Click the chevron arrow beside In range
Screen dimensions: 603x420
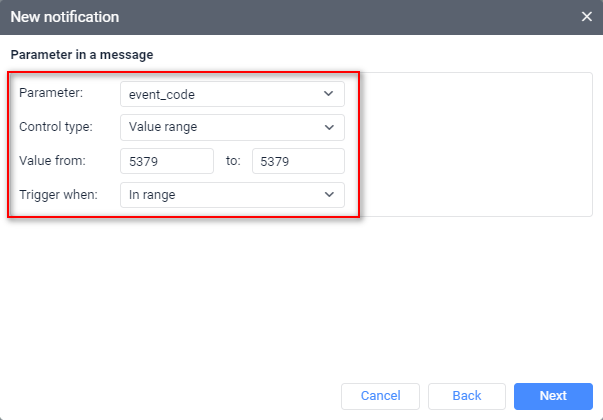click(x=329, y=195)
